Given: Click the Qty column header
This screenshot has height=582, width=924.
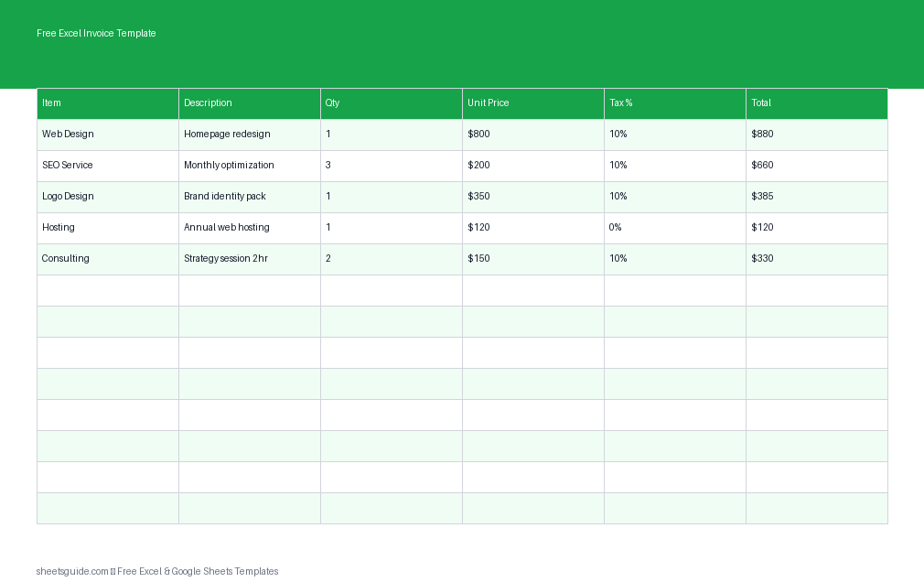Looking at the screenshot, I should point(391,103).
